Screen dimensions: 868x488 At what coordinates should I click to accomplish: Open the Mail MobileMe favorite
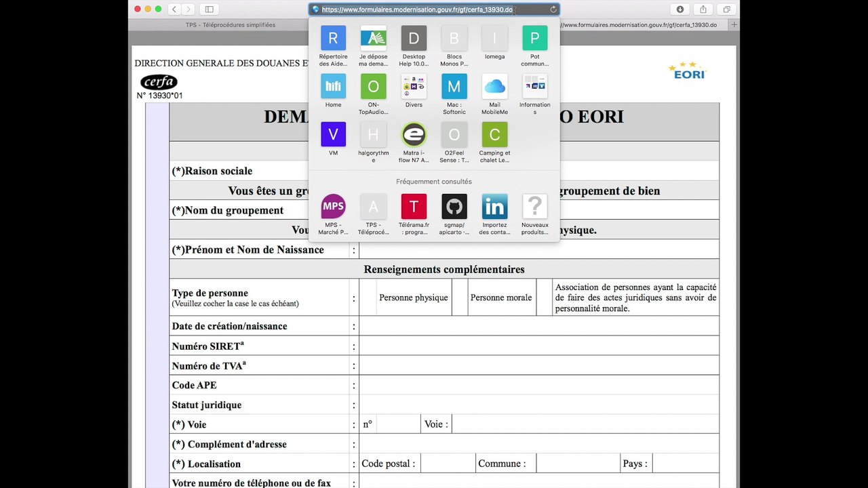[494, 94]
